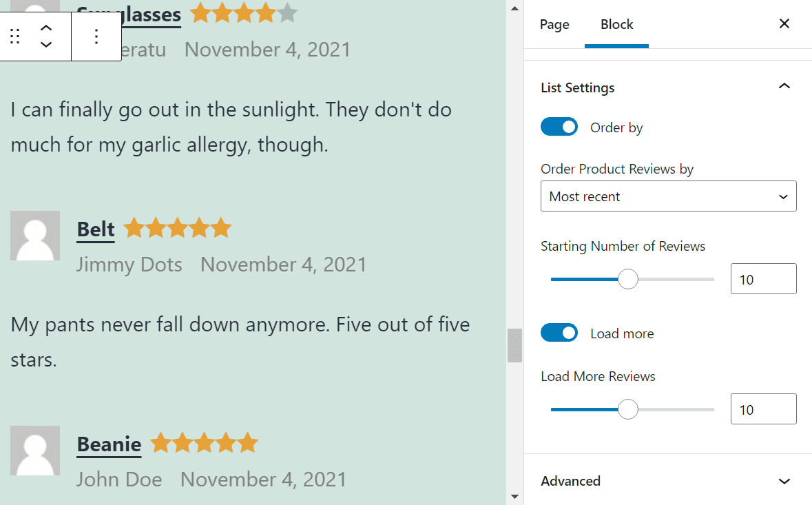812x505 pixels.
Task: Open the Beanie product link
Action: click(108, 444)
